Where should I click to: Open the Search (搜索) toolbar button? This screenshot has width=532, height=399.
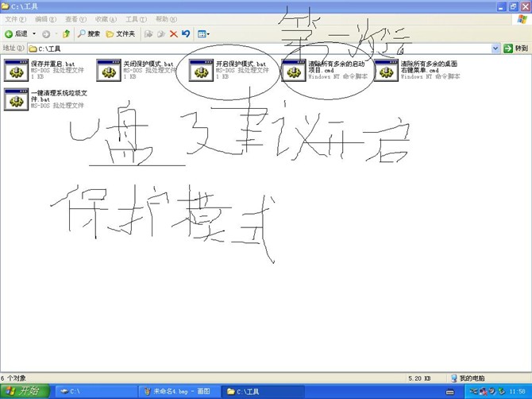[x=89, y=34]
